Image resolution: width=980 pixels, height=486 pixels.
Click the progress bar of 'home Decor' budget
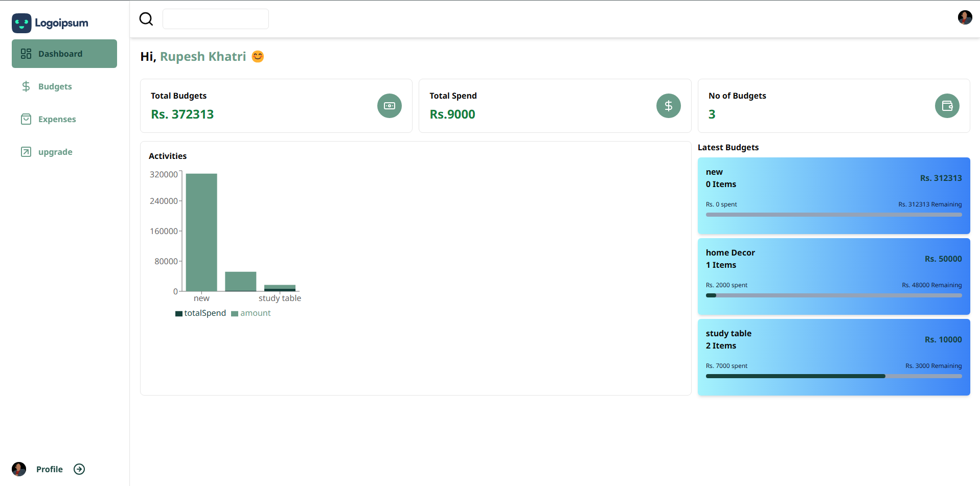click(834, 295)
